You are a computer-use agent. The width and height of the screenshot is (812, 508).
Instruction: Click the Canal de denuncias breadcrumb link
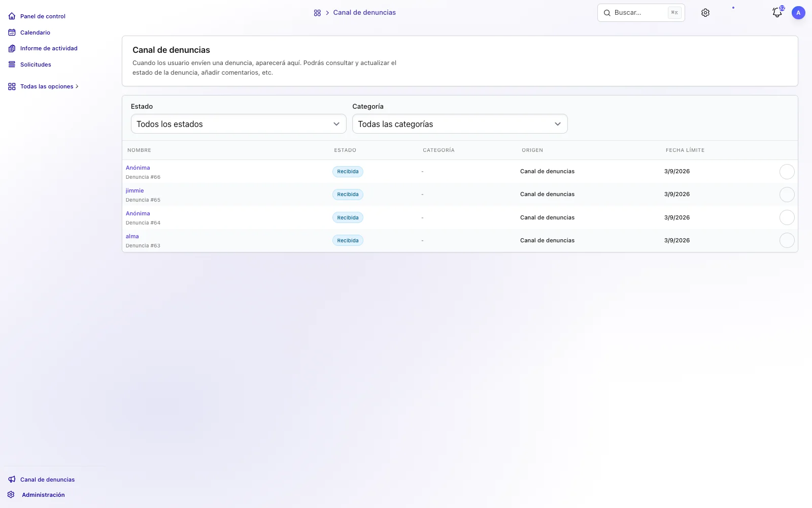pos(364,13)
